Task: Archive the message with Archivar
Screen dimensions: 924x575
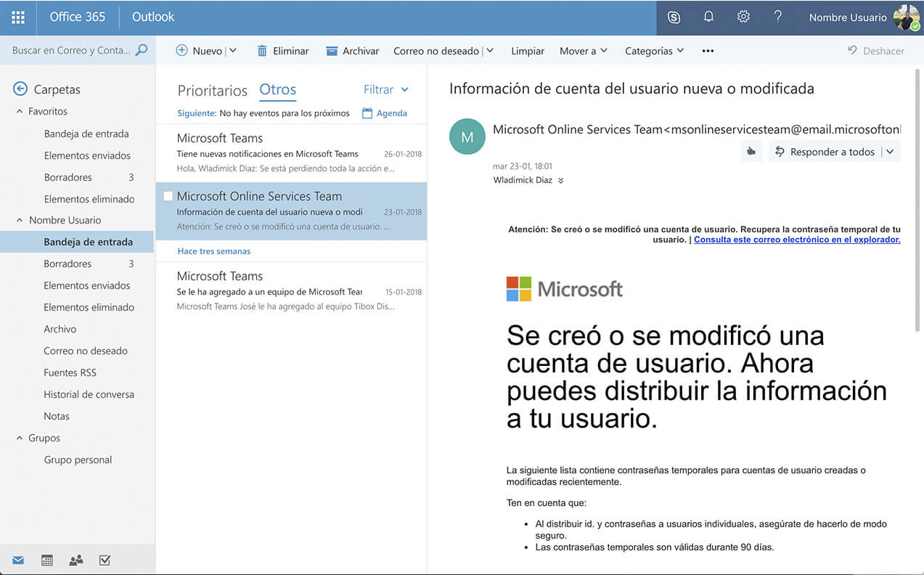Action: pos(353,51)
